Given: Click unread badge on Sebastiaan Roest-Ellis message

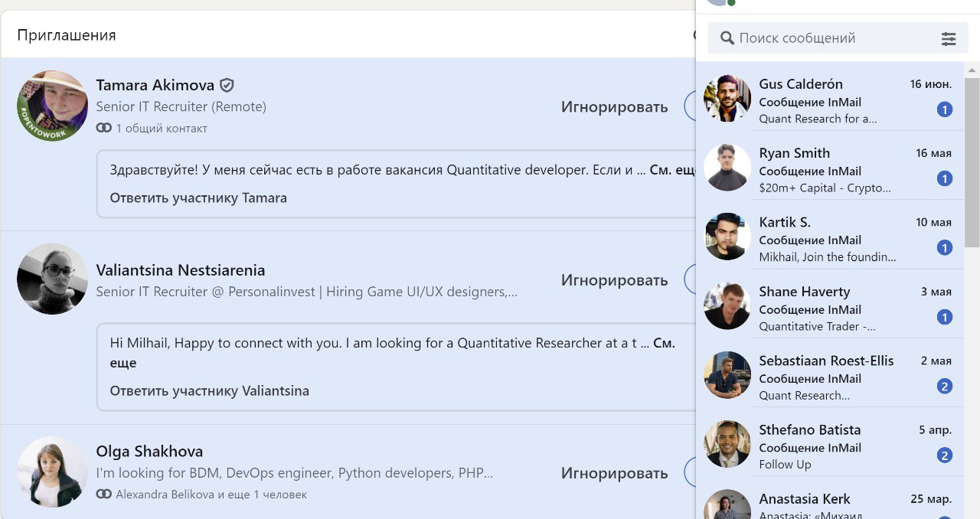Looking at the screenshot, I should pos(944,387).
